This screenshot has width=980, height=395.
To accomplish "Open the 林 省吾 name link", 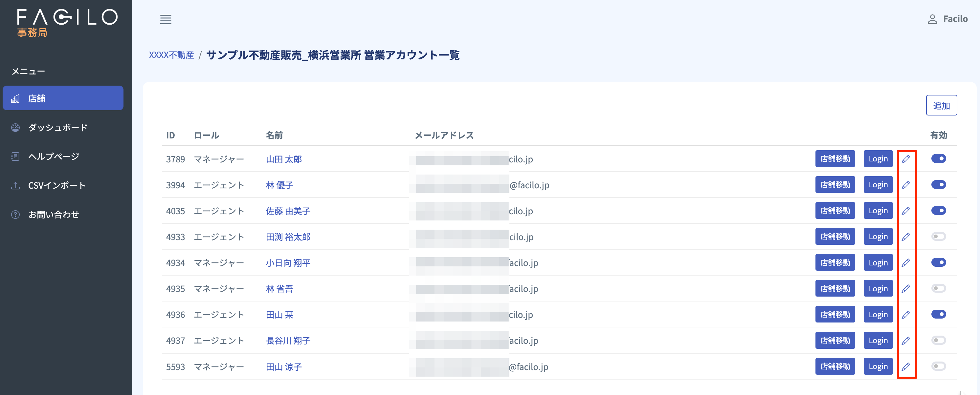I will (279, 289).
